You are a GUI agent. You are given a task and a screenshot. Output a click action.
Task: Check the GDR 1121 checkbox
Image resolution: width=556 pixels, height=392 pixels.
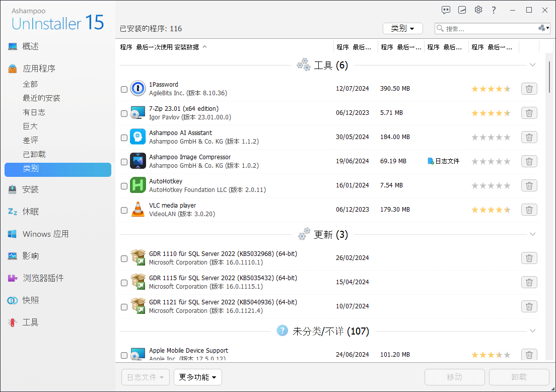124,307
